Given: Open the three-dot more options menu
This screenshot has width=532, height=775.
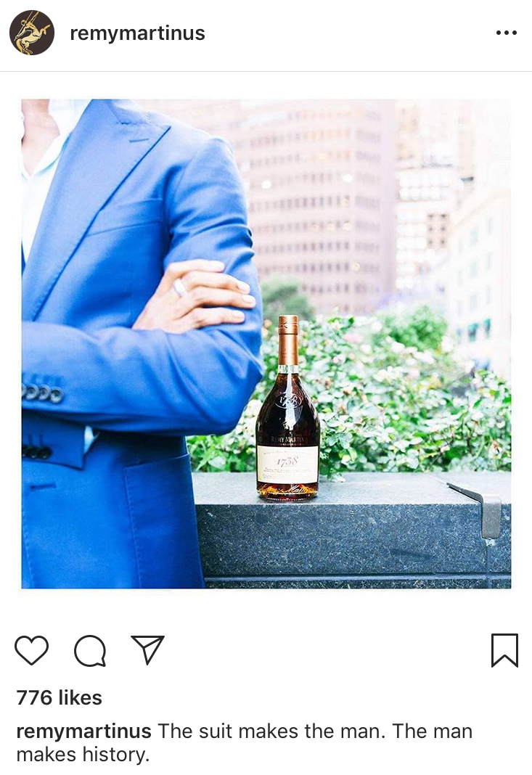Looking at the screenshot, I should (x=507, y=33).
